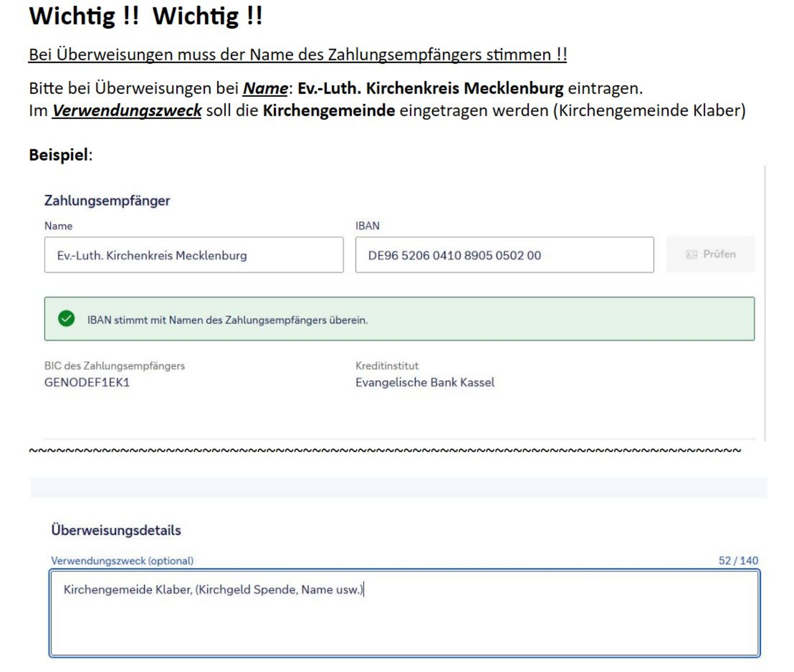Click the underlined Überweisungen warning sentence
The image size is (794, 672).
point(297,55)
